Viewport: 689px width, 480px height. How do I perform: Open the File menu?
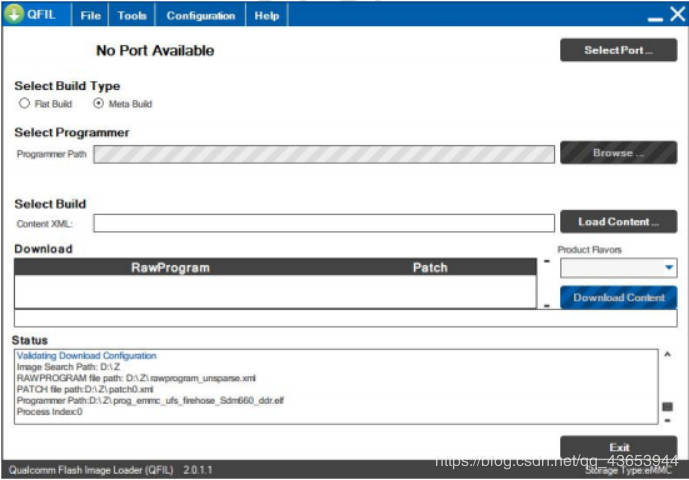91,15
